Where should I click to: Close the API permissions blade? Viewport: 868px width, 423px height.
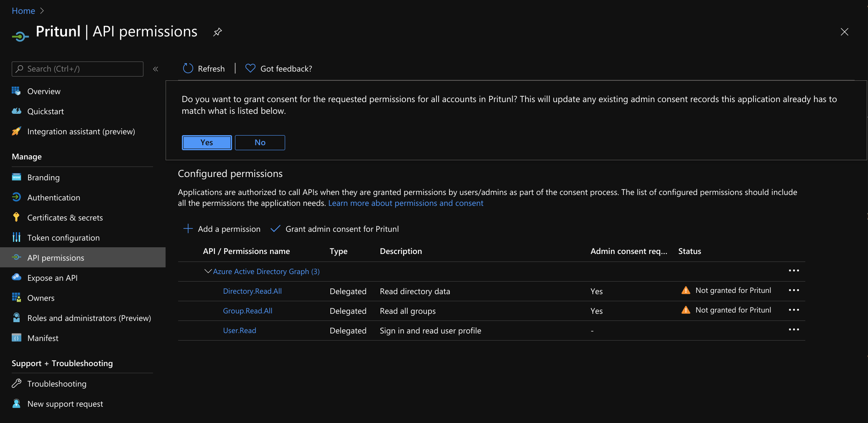click(x=845, y=32)
